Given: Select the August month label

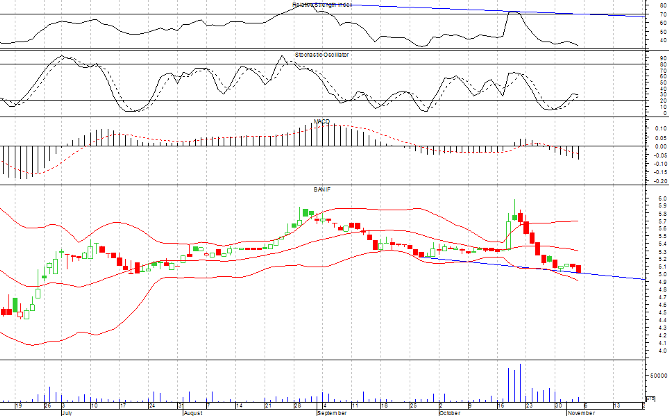Looking at the screenshot, I should tap(193, 413).
